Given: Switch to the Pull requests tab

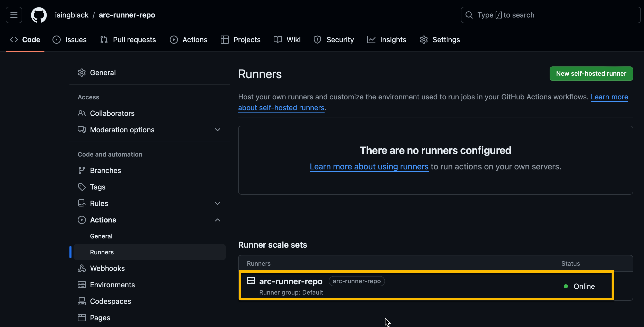Looking at the screenshot, I should pyautogui.click(x=128, y=40).
